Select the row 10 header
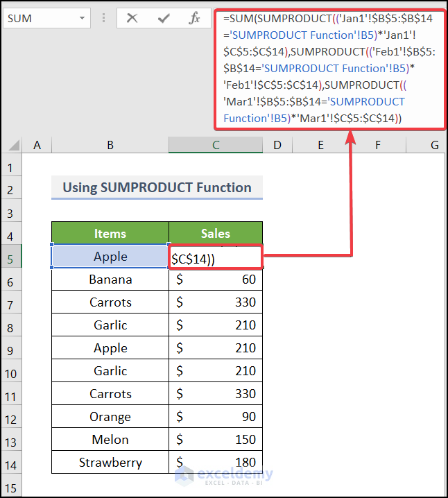Image resolution: width=448 pixels, height=498 pixels. [x=11, y=373]
